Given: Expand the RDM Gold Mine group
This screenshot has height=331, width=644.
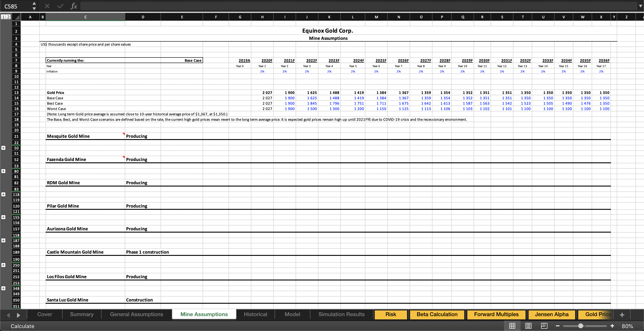Looking at the screenshot, I should coord(3,195).
